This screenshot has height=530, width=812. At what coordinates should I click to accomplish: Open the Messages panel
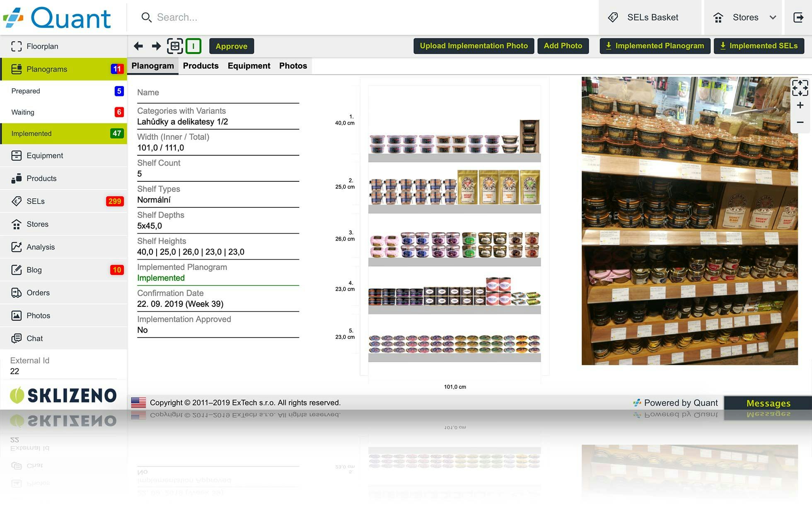tap(768, 403)
